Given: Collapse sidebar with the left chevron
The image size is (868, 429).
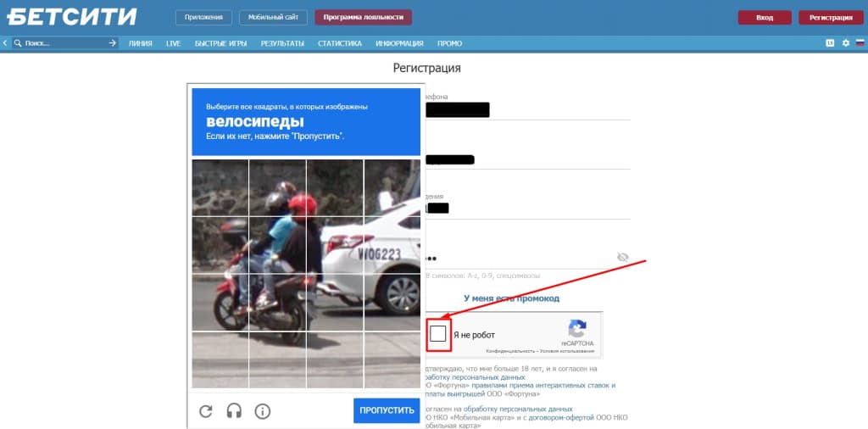Looking at the screenshot, I should pyautogui.click(x=4, y=43).
